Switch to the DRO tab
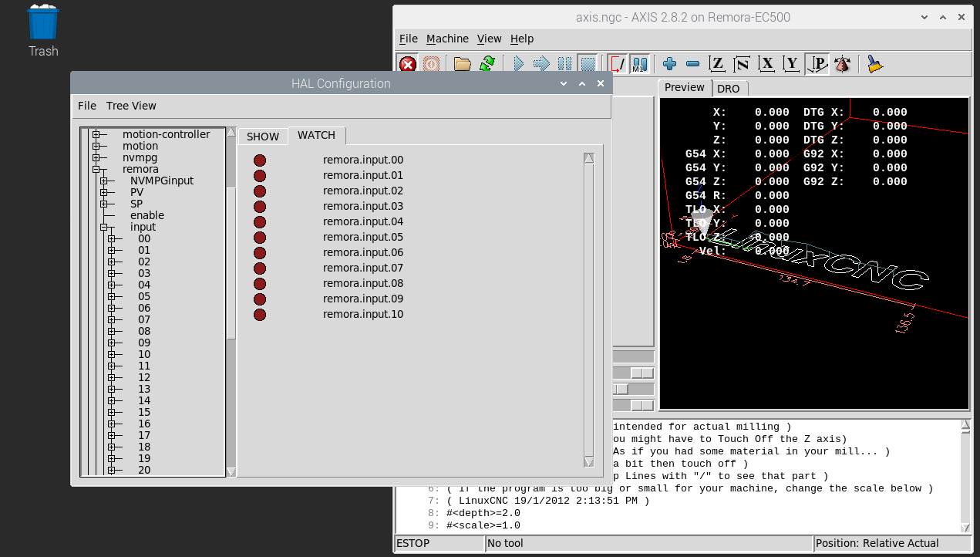980x557 pixels. point(729,89)
